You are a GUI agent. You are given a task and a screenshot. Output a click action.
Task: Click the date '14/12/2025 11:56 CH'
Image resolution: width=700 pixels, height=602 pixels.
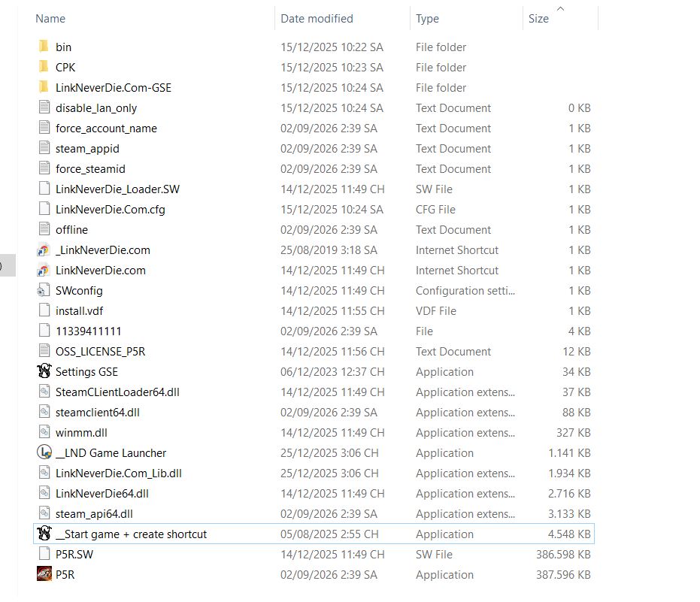coord(332,352)
